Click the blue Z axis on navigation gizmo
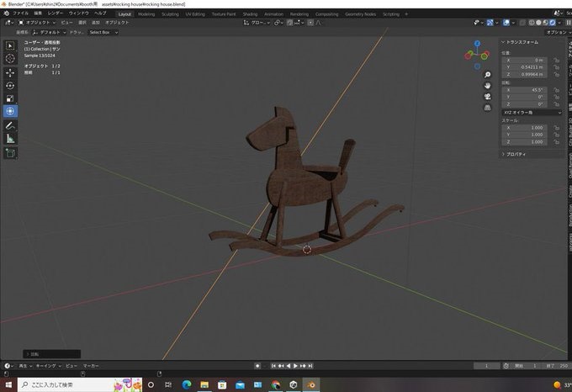Screen dimensions: 572x392 coord(477,44)
